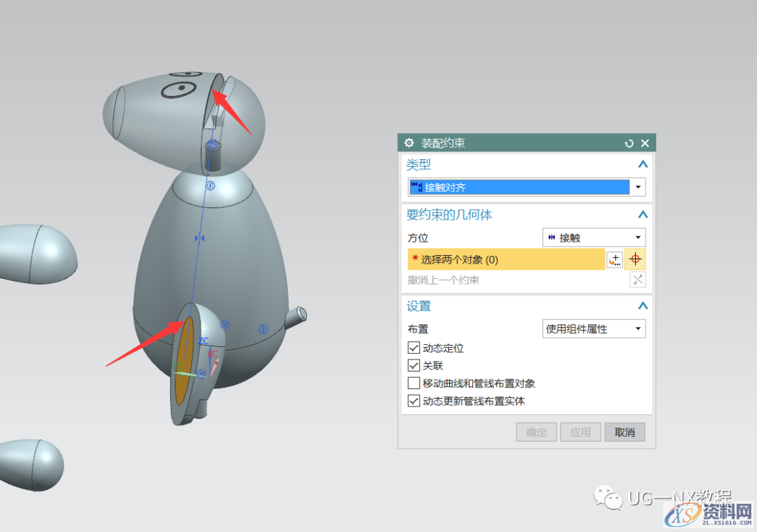The height and width of the screenshot is (532, 757).
Task: Click the 取消 button
Action: click(625, 432)
